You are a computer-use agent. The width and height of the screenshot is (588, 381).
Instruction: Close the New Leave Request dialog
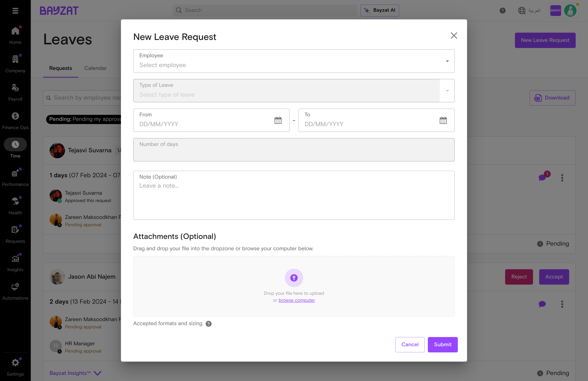[x=454, y=36]
